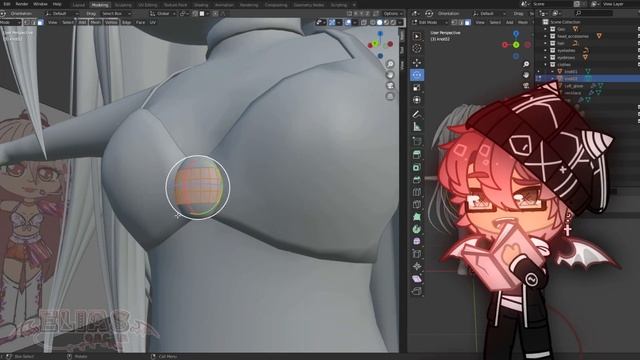Viewport: 640px width, 360px height.
Task: Select the Bevel tool
Action: tap(417, 180)
